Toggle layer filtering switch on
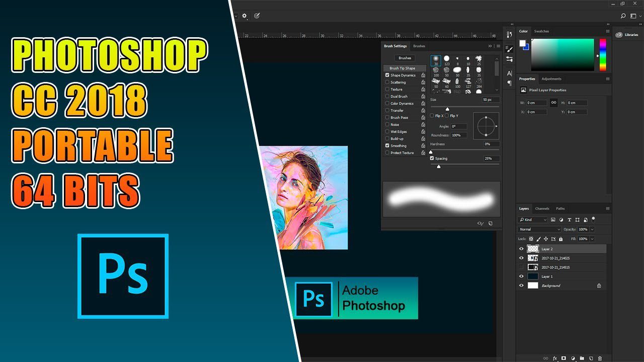This screenshot has width=644, height=362. pos(593,219)
